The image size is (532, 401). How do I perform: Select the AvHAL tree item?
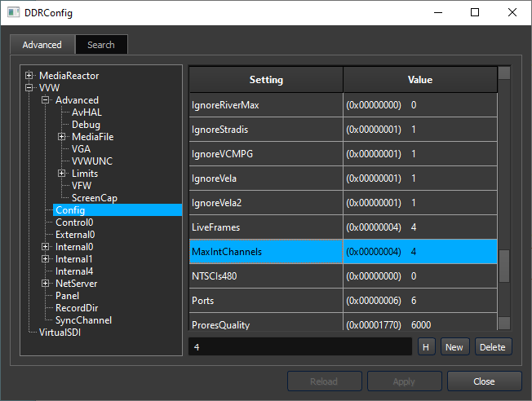pos(86,112)
